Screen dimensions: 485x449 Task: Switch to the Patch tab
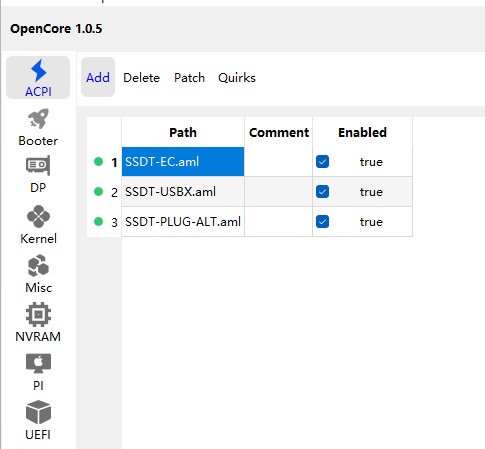pos(189,78)
